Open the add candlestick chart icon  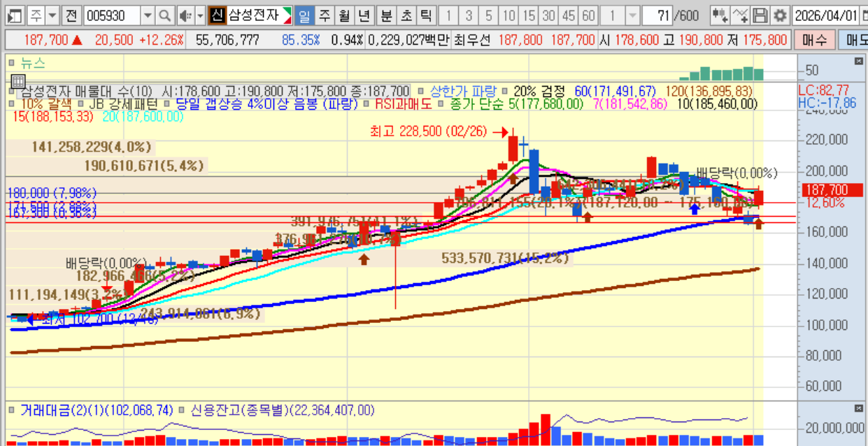click(720, 15)
